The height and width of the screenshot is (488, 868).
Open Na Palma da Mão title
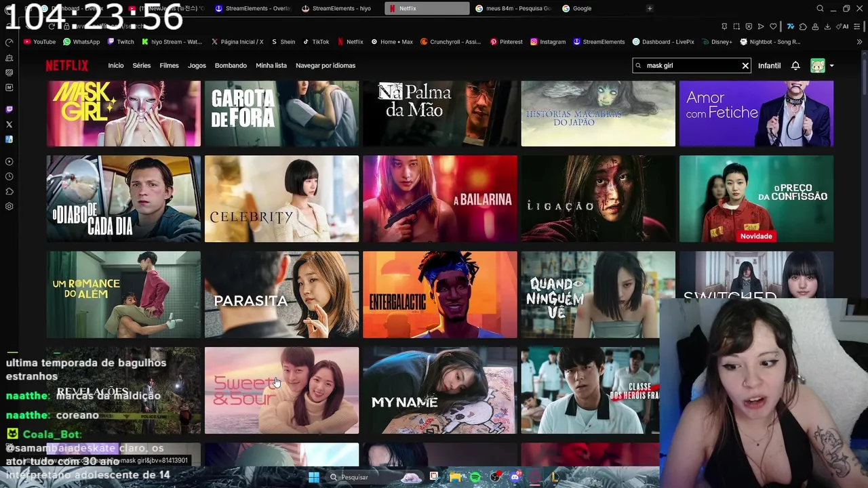[x=439, y=113]
